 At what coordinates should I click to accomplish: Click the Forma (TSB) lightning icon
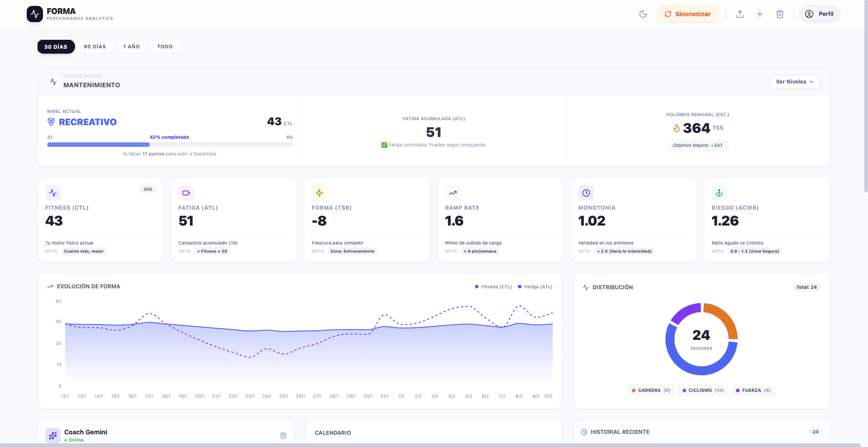click(319, 193)
